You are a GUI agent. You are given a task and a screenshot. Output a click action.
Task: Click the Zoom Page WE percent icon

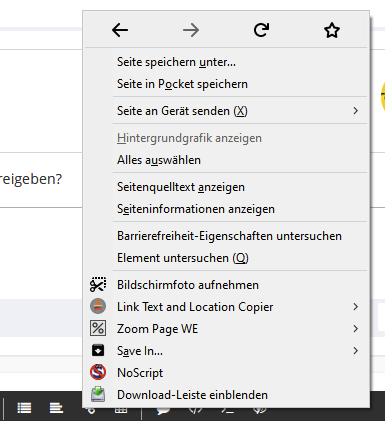(x=98, y=328)
